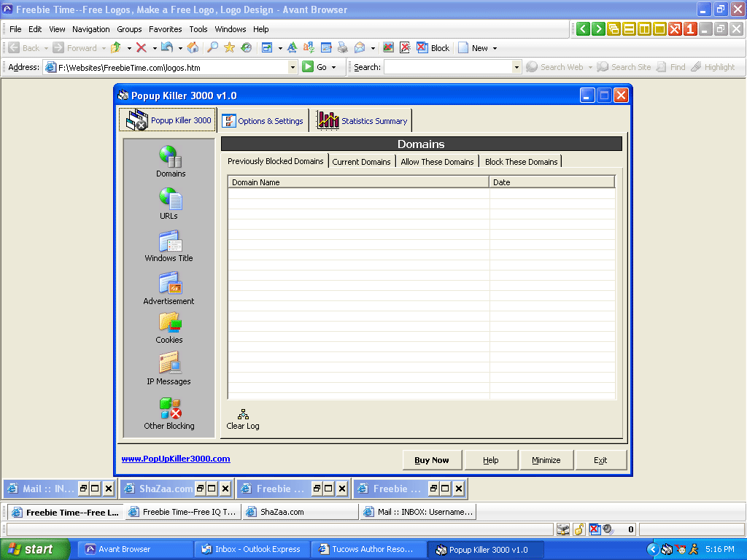Open the Tools menu
This screenshot has width=747, height=560.
coord(198,29)
